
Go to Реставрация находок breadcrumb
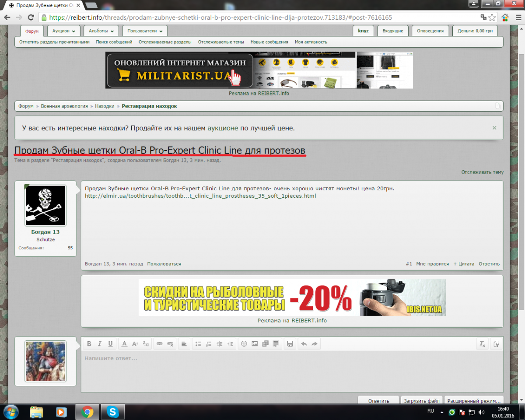click(149, 106)
